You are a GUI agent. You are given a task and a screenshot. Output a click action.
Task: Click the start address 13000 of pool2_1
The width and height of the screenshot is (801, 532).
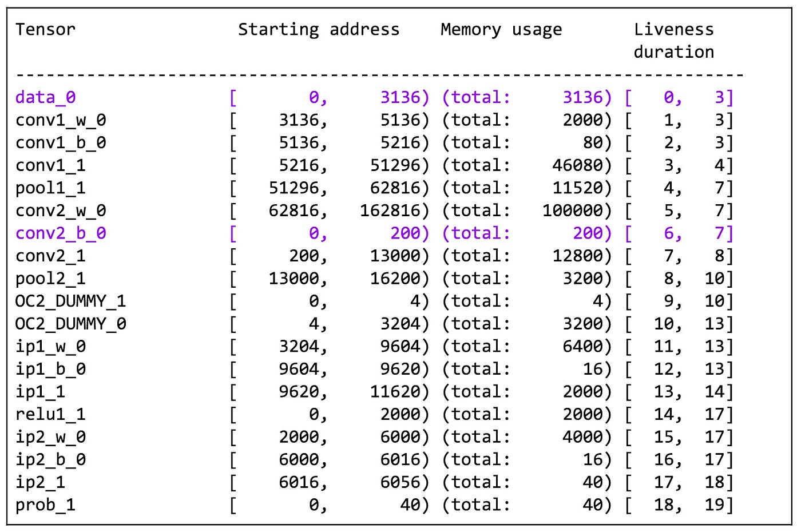point(294,279)
